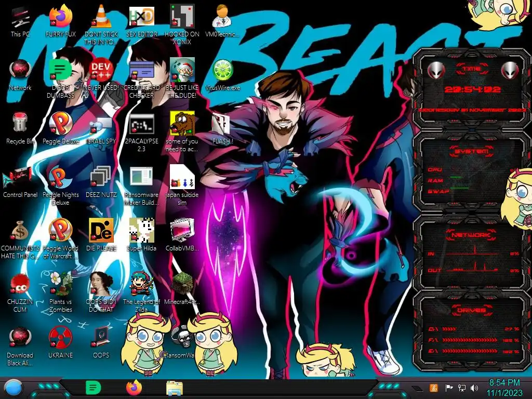Viewport: 532px width, 399px height.
Task: Click the DRIVES header in the widget
Action: coord(472,310)
